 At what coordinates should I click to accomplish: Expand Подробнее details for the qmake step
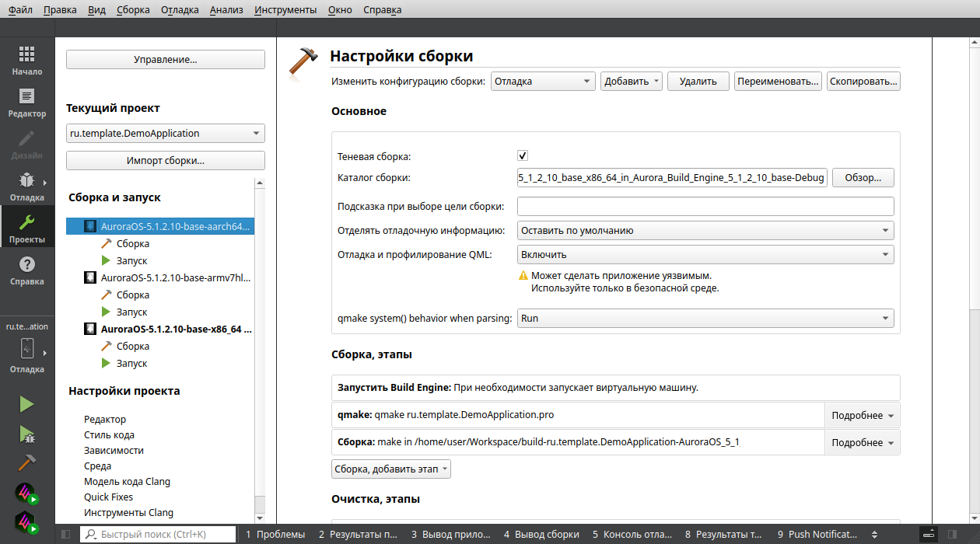click(x=862, y=416)
